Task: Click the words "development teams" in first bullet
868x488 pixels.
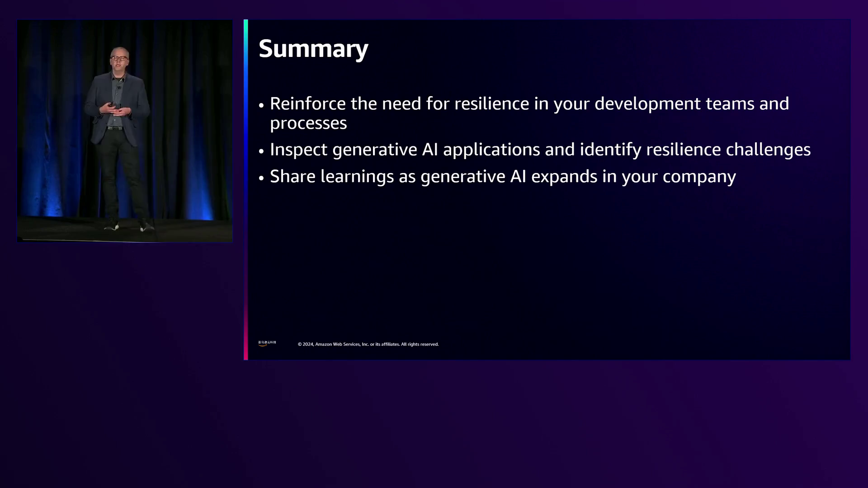Action: coord(674,103)
